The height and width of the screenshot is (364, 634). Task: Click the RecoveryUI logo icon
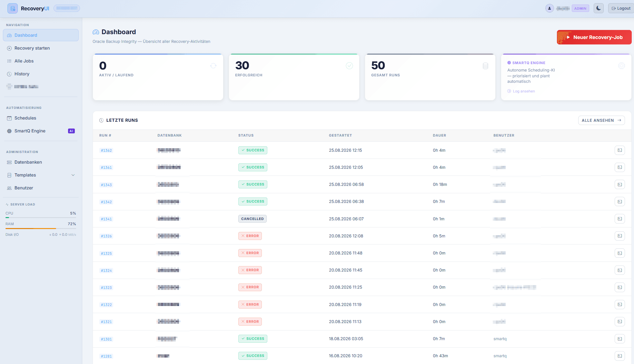click(x=13, y=8)
